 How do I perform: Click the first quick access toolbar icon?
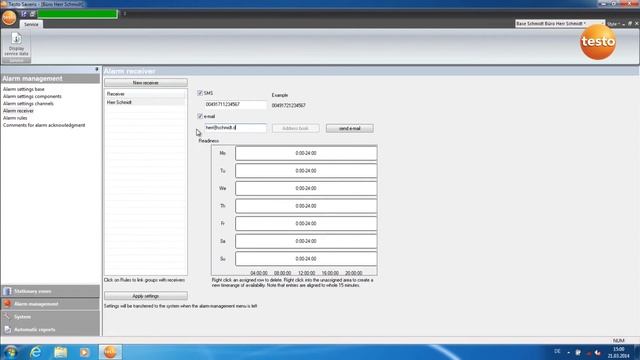pos(24,14)
